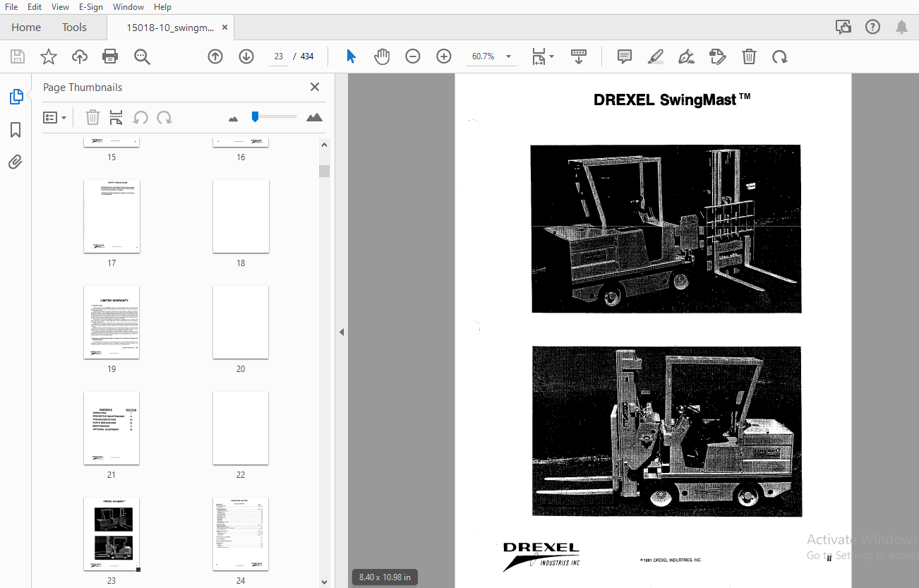This screenshot has height=588, width=919.
Task: Zoom in with the plus icon
Action: [x=444, y=56]
